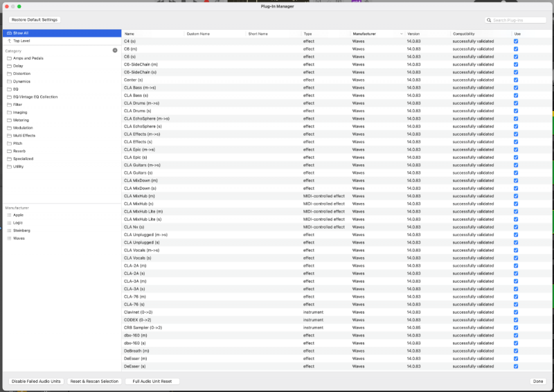Uncheck Use for Clavinet (0->2)

click(x=516, y=312)
